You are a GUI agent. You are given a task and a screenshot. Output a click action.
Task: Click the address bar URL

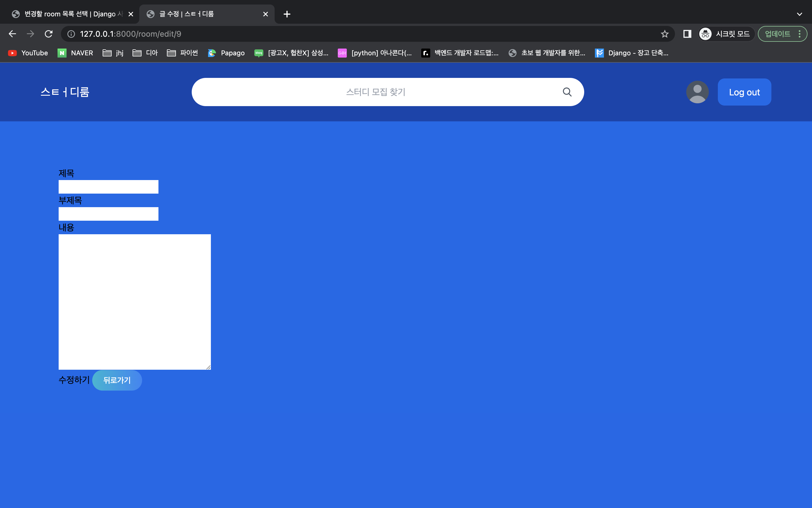(131, 34)
